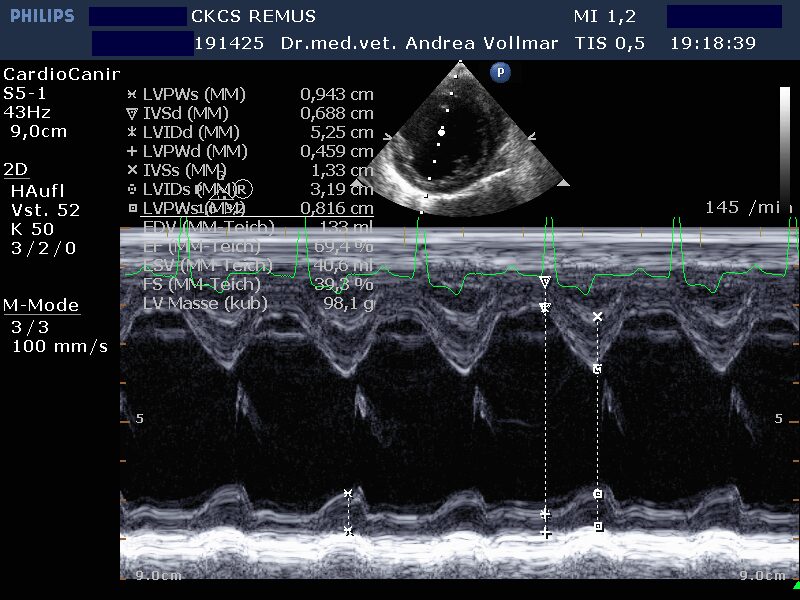Screen dimensions: 800x600
Task: Select the LVPWd plus marker icon
Action: pyautogui.click(x=130, y=151)
